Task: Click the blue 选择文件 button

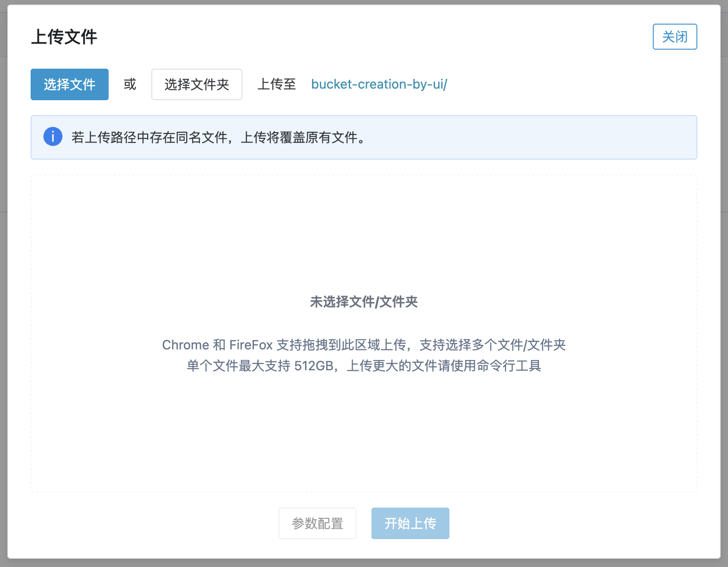Action: coord(70,84)
